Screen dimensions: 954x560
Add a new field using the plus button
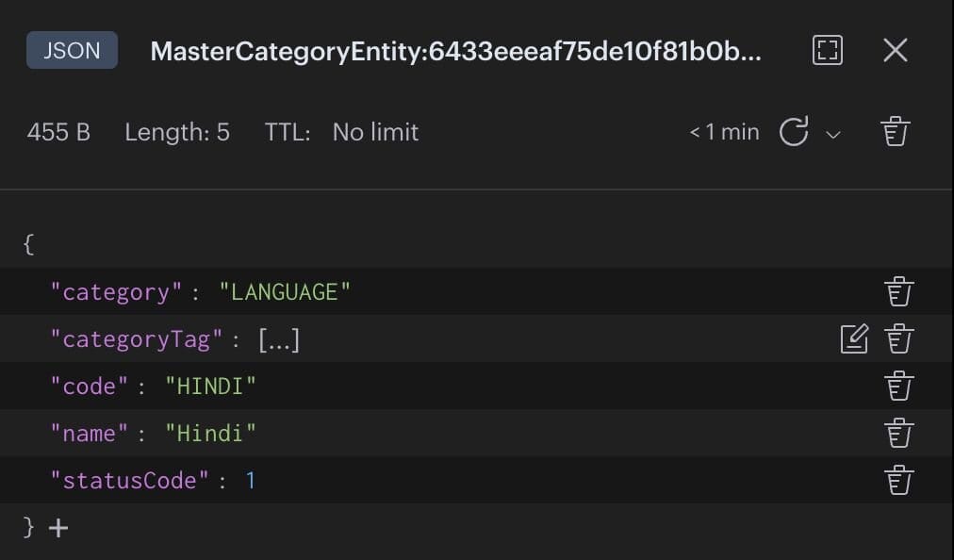[x=59, y=528]
